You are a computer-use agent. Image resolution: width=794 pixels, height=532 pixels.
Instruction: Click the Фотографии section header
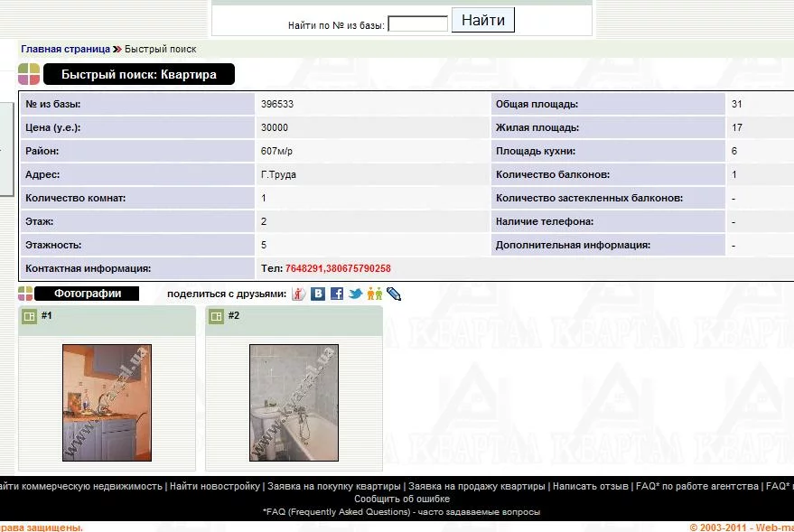click(x=87, y=294)
